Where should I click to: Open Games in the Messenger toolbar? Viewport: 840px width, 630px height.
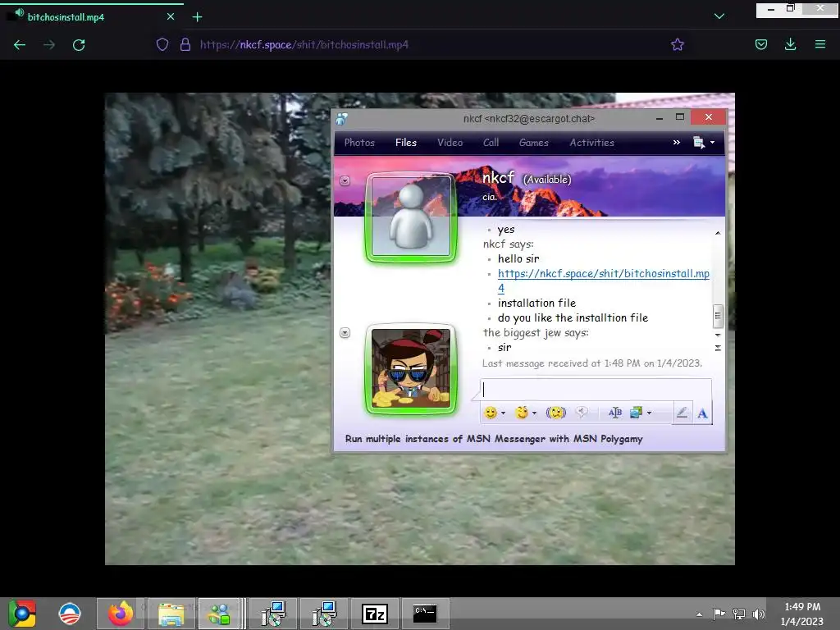[x=533, y=143]
